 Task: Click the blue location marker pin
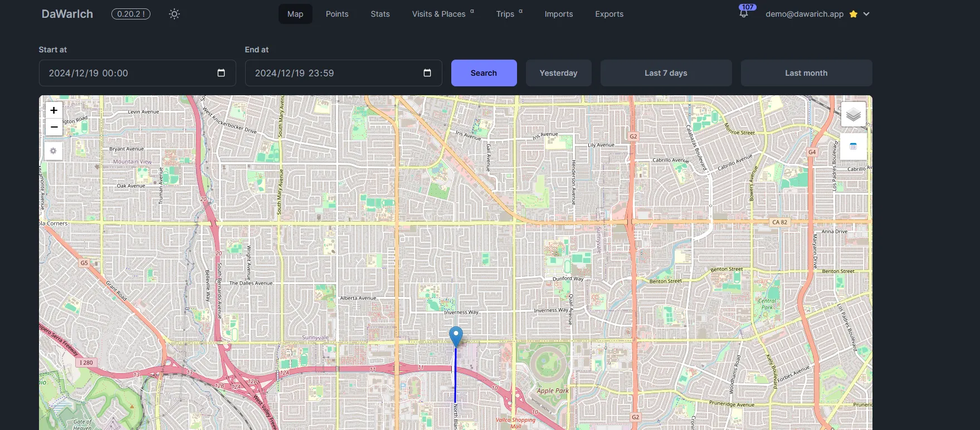pyautogui.click(x=456, y=336)
